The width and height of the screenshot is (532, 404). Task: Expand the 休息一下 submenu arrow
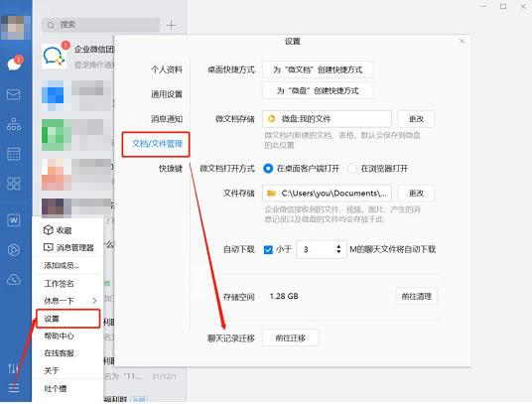coord(94,301)
